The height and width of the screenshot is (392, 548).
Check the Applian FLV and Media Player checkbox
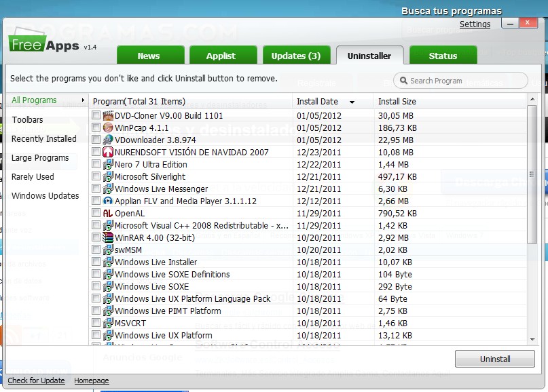tap(96, 201)
